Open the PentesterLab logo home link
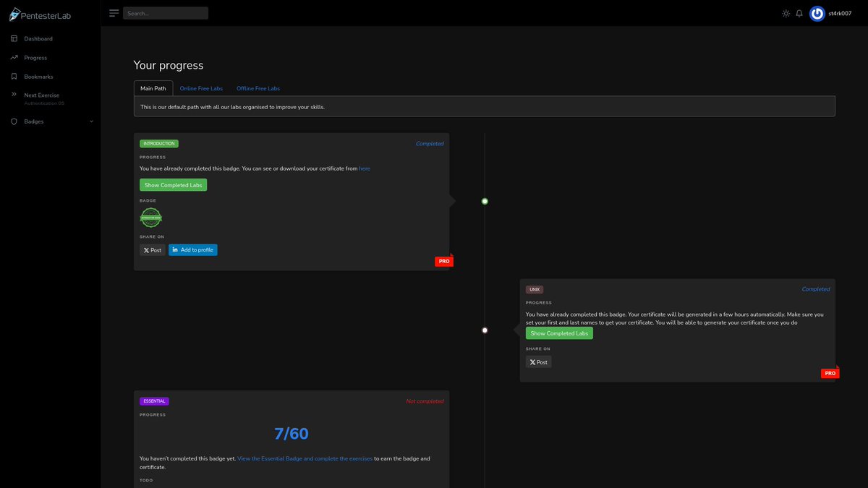This screenshot has height=488, width=868. click(x=41, y=14)
